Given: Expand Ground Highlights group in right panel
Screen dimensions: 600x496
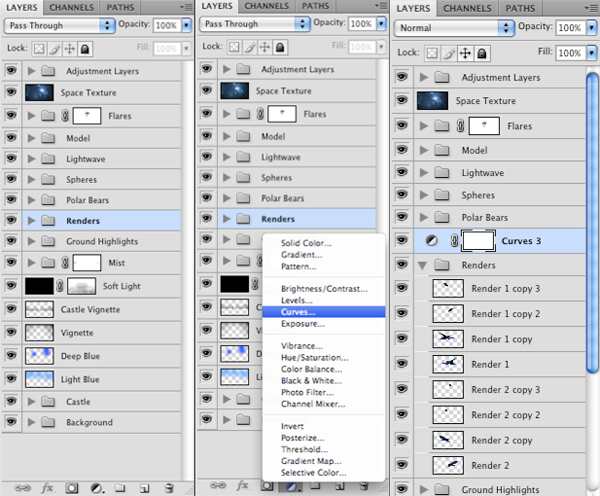Looking at the screenshot, I should [x=424, y=489].
